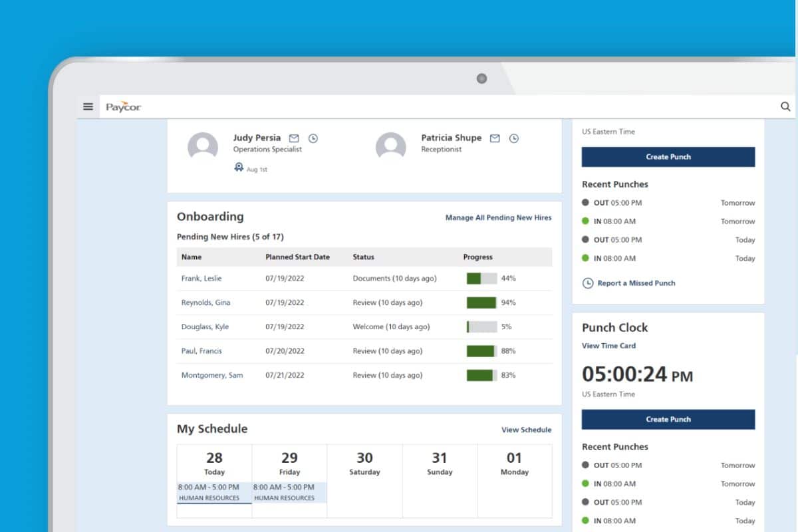The height and width of the screenshot is (532, 798).
Task: Click Patricia Shupe's name
Action: click(451, 138)
